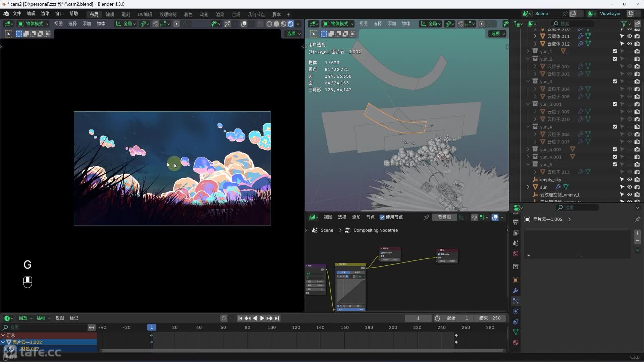This screenshot has height=362, width=644.
Task: Open the Modifiers wrench tab in Properties
Action: click(516, 290)
